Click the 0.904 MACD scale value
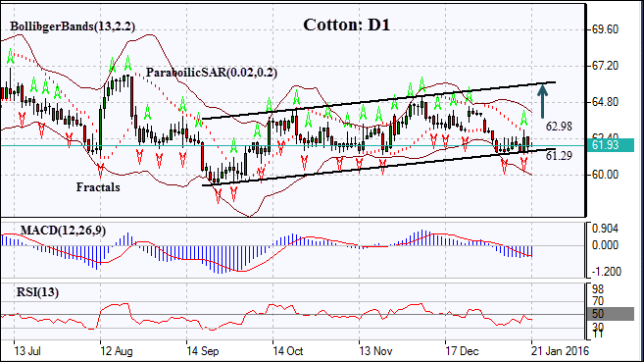The width and height of the screenshot is (644, 362). pos(605,229)
